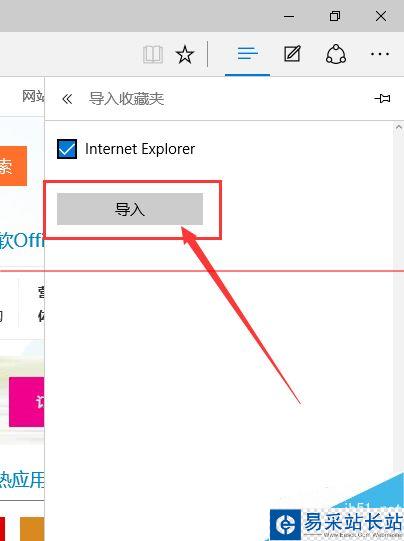
Task: Start a Web Note with pen icon
Action: coord(292,54)
